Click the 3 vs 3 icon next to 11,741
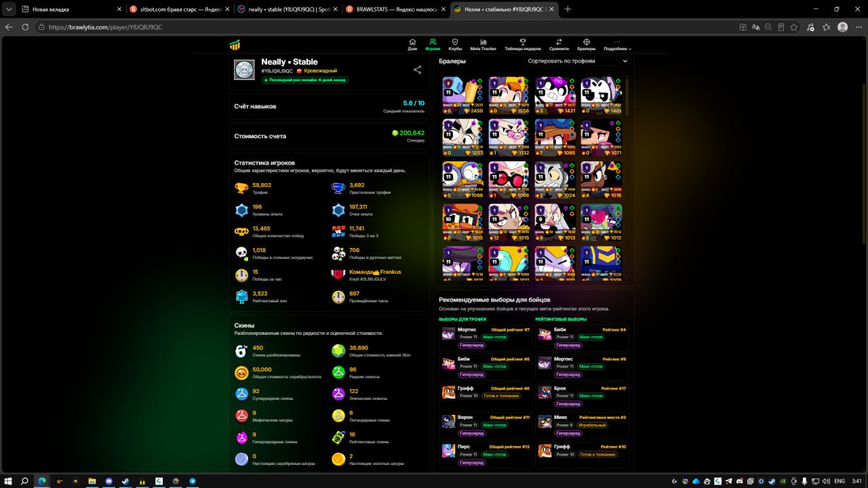Viewport: 868px width, 488px height. [x=338, y=232]
